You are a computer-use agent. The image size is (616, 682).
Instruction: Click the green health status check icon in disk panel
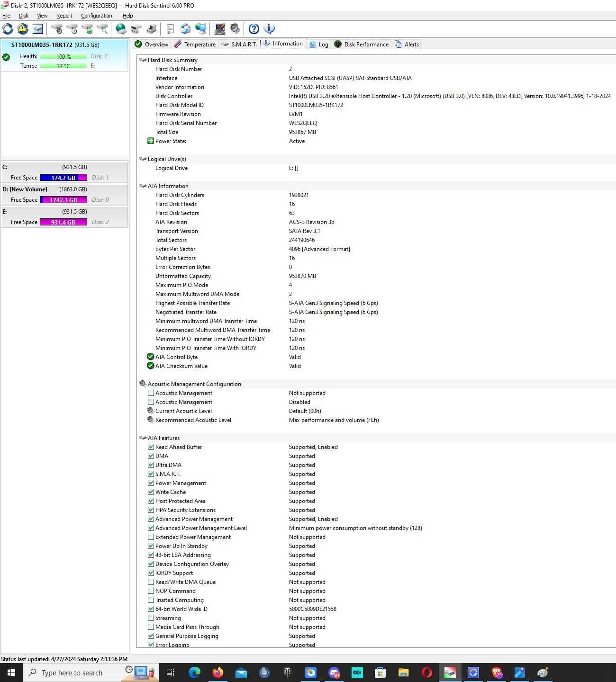[x=6, y=57]
